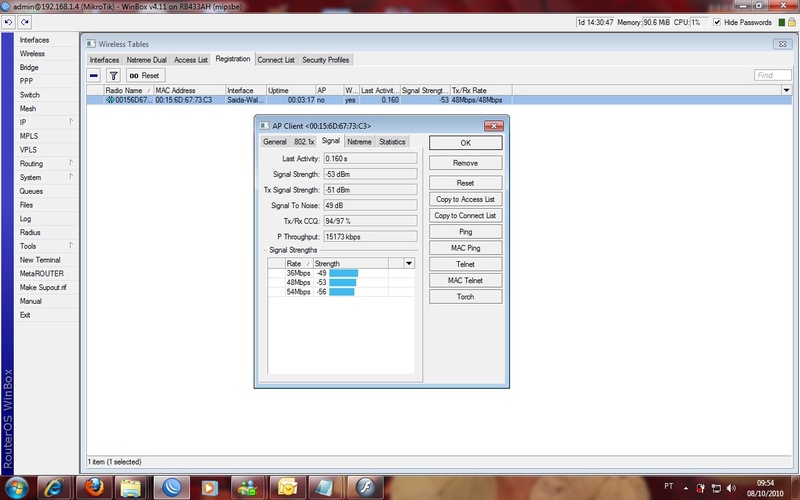Click the 48Mbps signal strength bar
The height and width of the screenshot is (500, 800).
tap(342, 283)
